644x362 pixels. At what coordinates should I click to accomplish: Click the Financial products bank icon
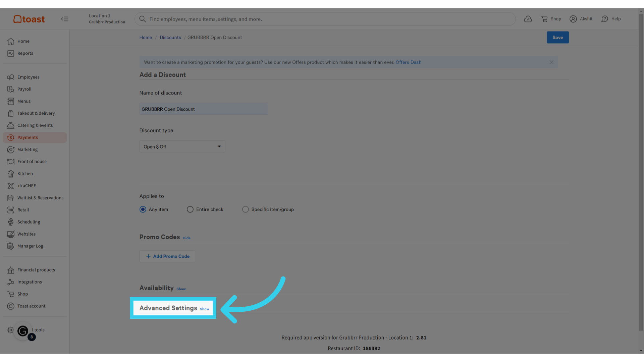pyautogui.click(x=11, y=270)
